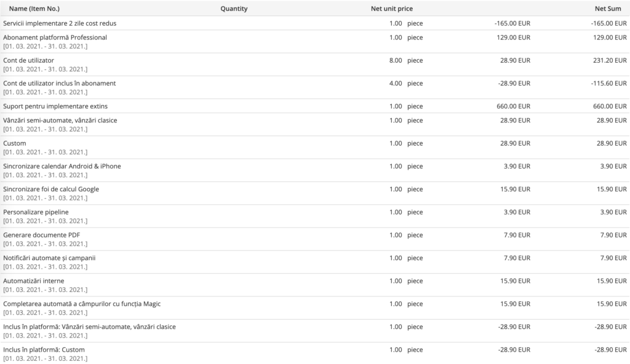Click the 'Personalizare pipeline' item name
Viewport: 630px width, 364px height.
(x=36, y=212)
